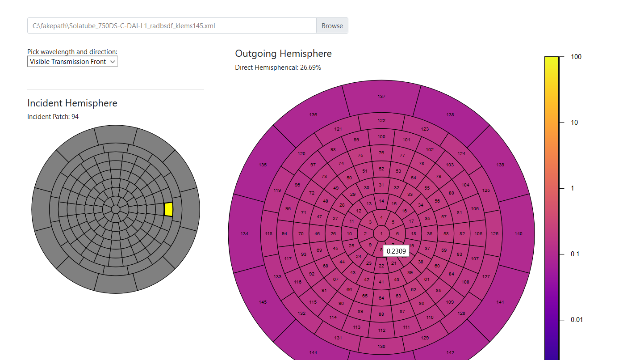Select outgoing patch 134

pos(244,234)
